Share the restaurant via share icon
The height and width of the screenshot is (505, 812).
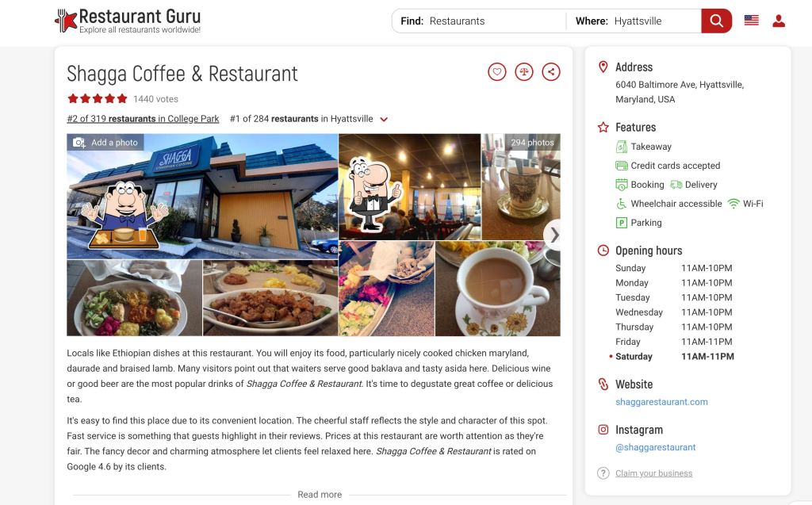550,72
